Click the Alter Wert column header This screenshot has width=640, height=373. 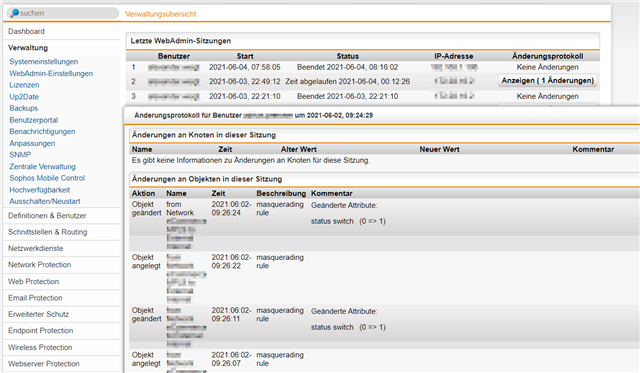click(x=298, y=149)
